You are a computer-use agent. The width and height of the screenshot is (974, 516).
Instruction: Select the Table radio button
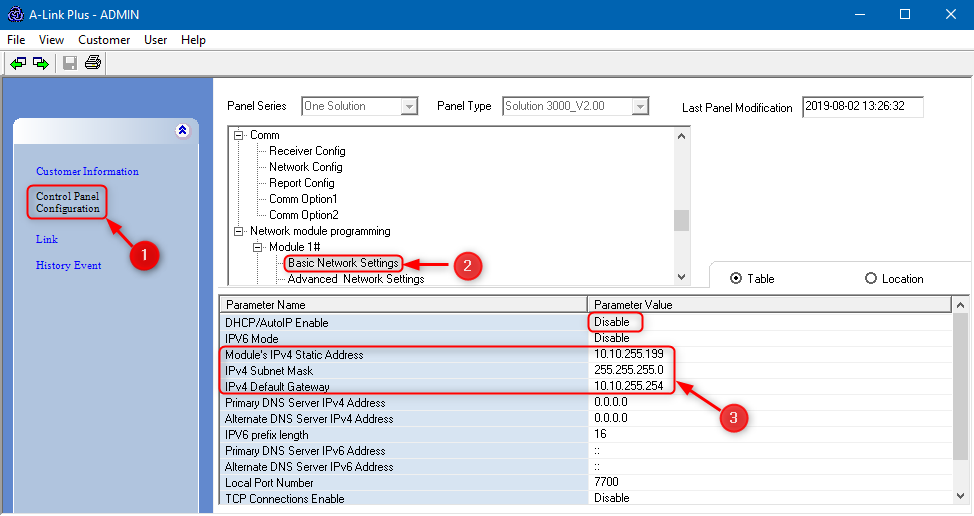pos(736,279)
